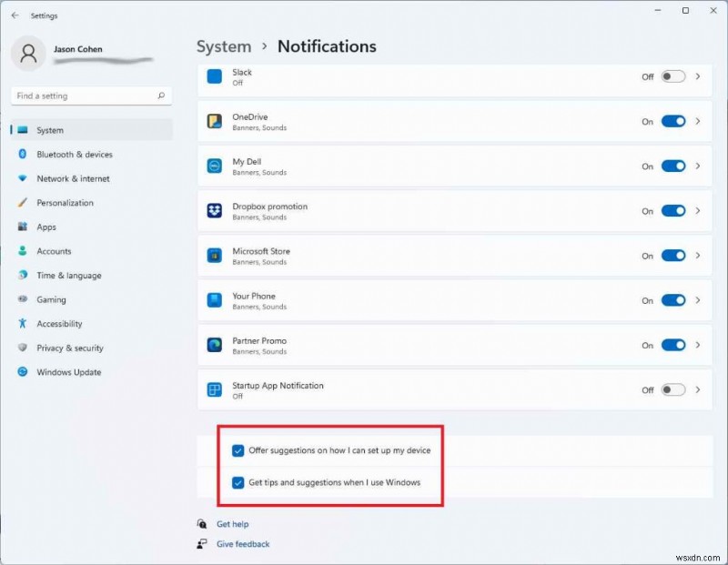Open Bluetooth & devices settings from sidebar

pyautogui.click(x=67, y=154)
